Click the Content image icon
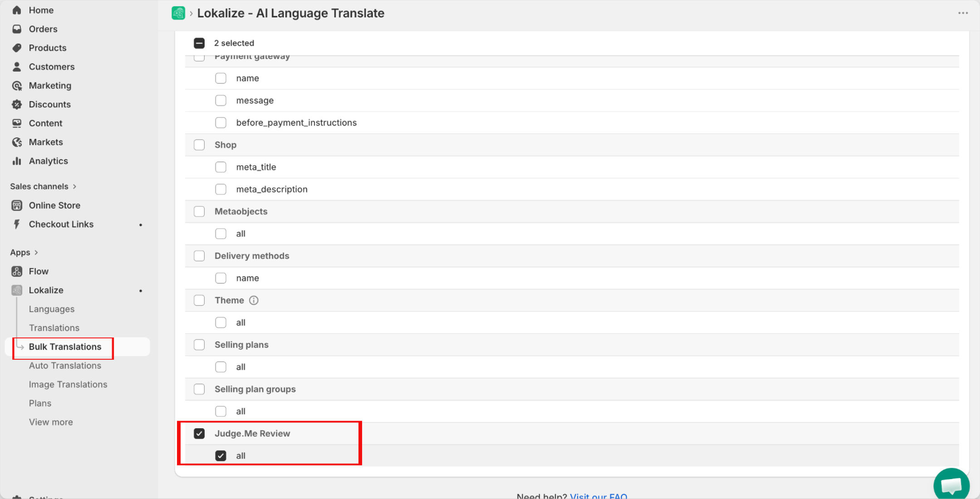The image size is (980, 499). [x=17, y=123]
